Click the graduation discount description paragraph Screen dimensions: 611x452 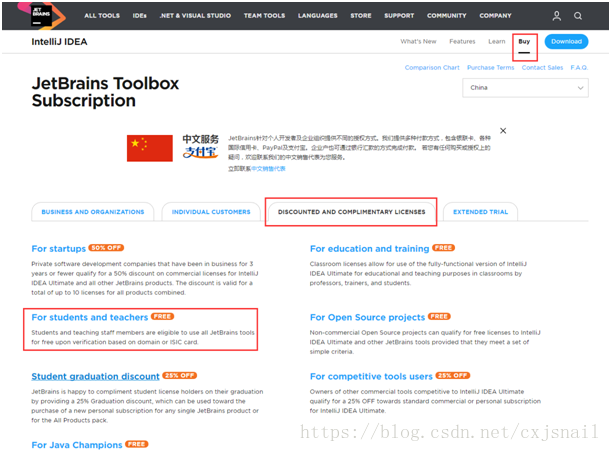147,406
